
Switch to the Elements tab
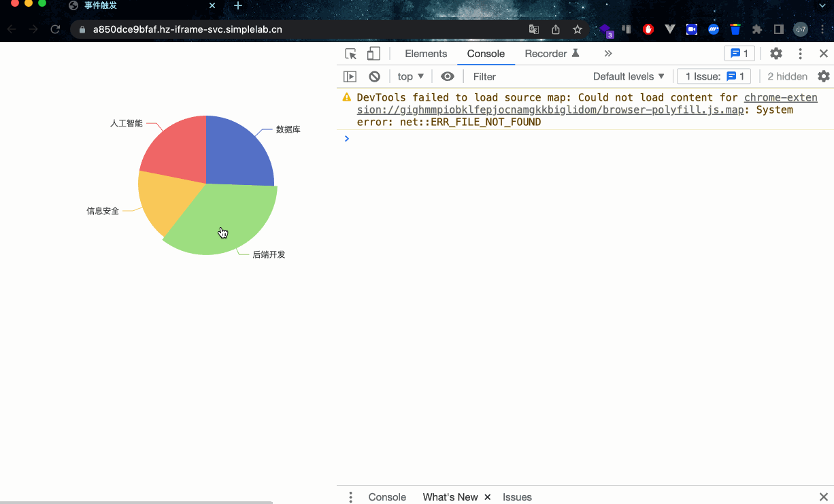[x=426, y=54]
